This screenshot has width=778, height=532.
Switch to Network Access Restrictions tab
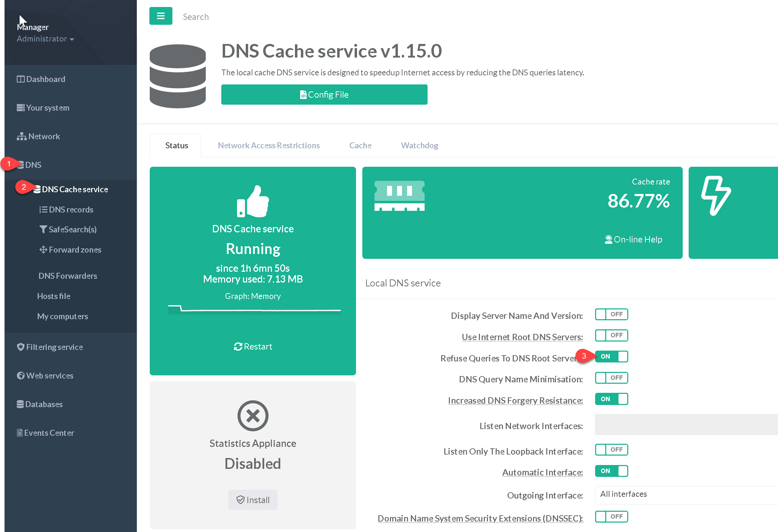268,145
